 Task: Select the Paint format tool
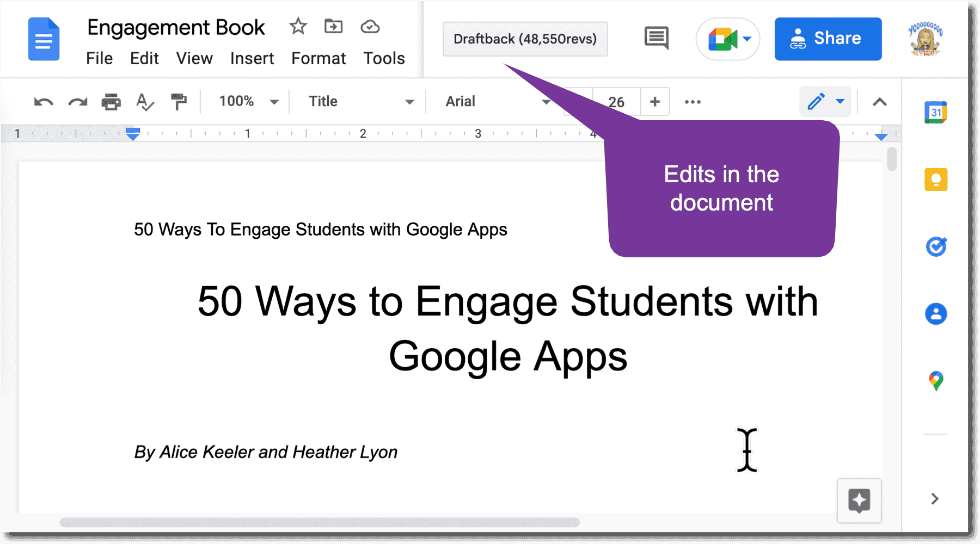[179, 101]
